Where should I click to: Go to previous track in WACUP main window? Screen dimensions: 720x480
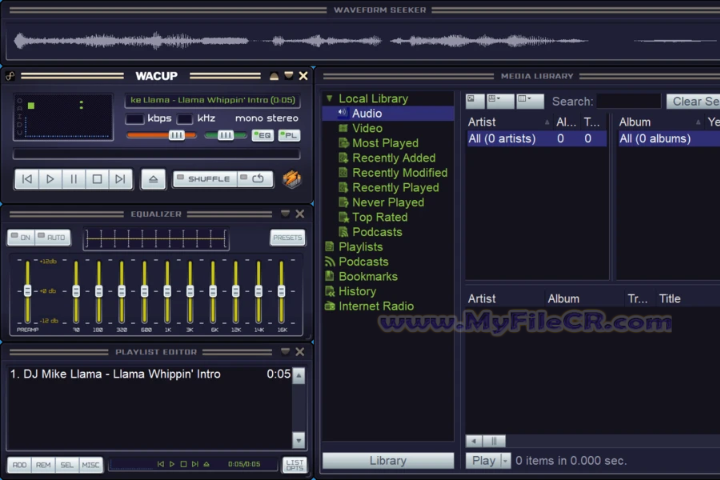(x=27, y=179)
